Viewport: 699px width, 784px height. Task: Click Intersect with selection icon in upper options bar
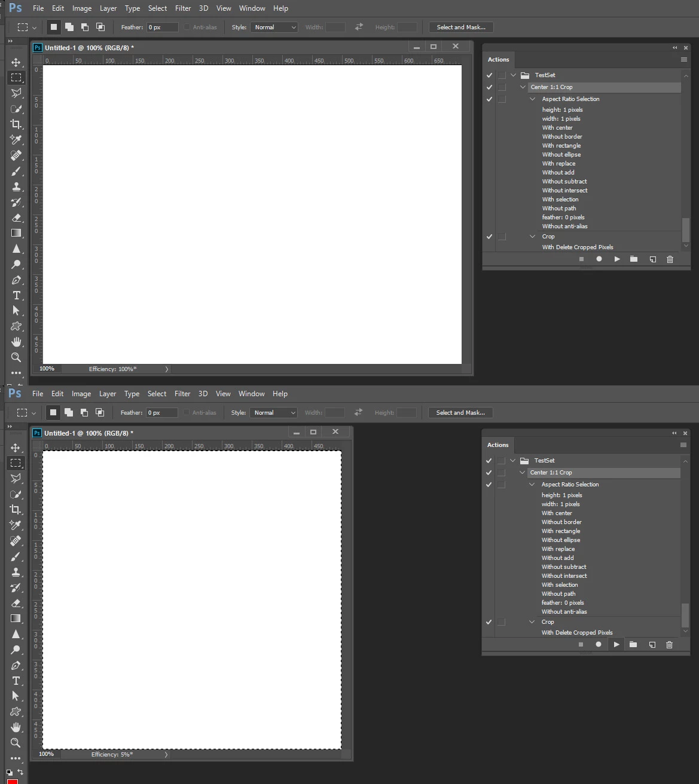[x=100, y=27]
